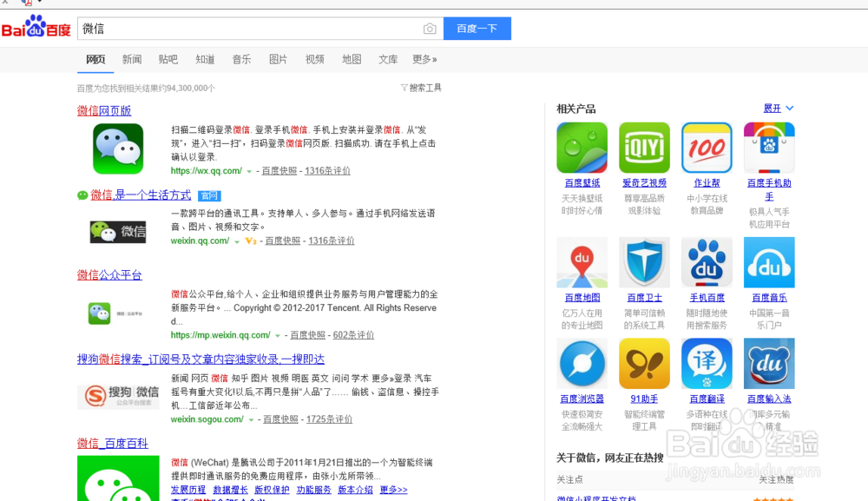Click the 百度壁纸 app icon

(582, 148)
